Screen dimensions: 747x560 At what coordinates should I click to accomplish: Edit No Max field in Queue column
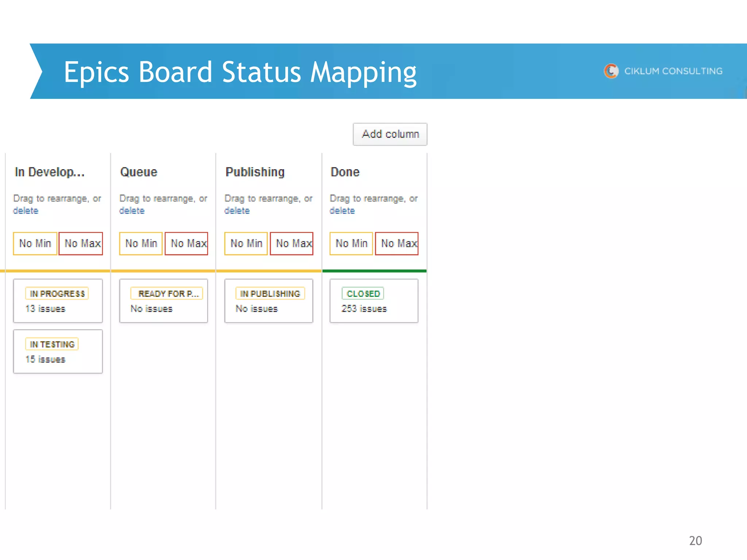pyautogui.click(x=186, y=243)
